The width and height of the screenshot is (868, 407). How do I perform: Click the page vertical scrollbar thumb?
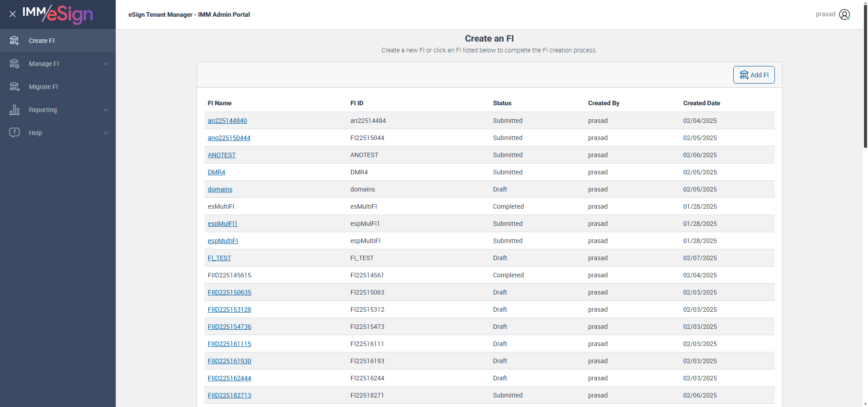pyautogui.click(x=865, y=77)
